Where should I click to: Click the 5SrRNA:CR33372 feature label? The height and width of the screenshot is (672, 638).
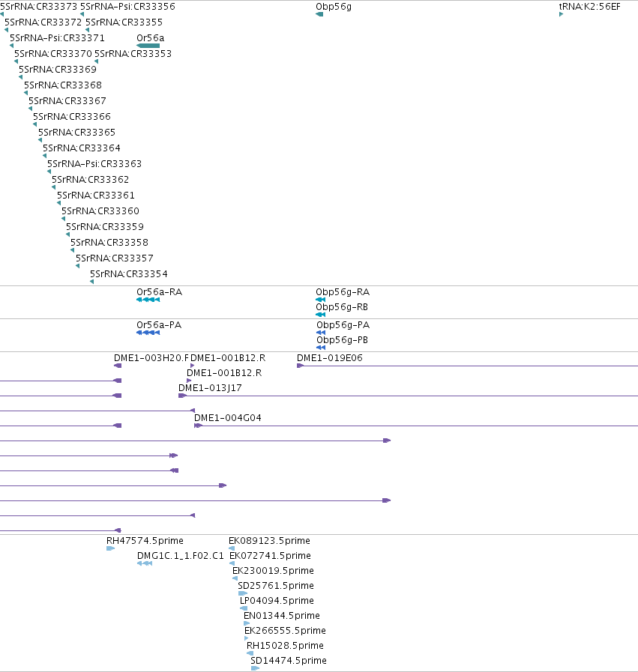coord(43,22)
